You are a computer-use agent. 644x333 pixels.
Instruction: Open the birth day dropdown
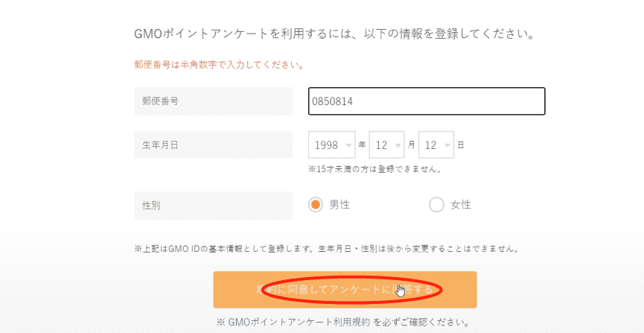(436, 145)
